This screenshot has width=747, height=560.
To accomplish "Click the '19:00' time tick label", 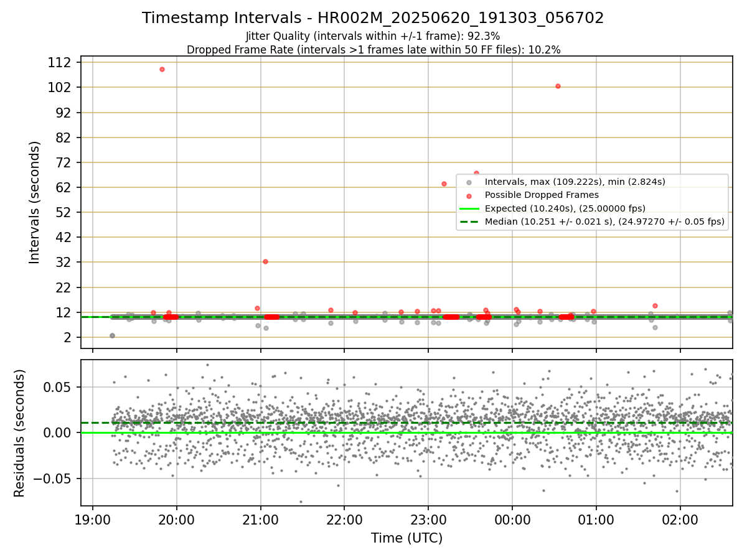I will (x=93, y=520).
